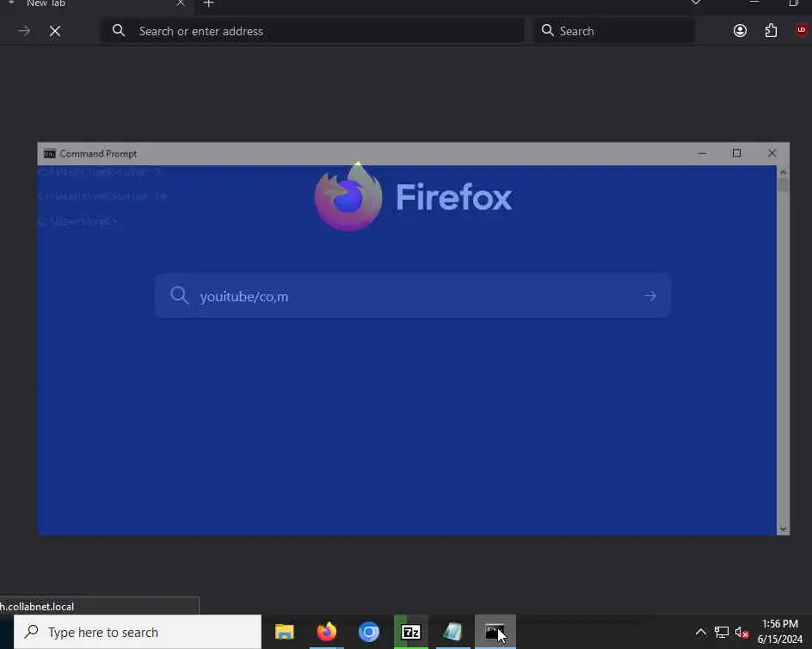Switch to Firefox on the taskbar
Viewport: 812px width, 649px height.
point(326,633)
